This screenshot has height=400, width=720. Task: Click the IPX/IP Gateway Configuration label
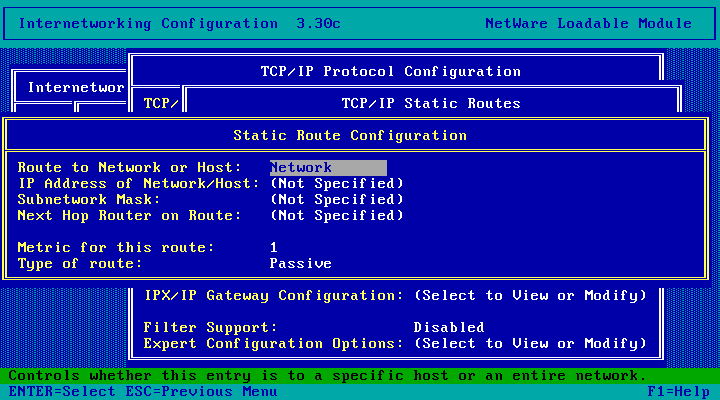(x=274, y=296)
